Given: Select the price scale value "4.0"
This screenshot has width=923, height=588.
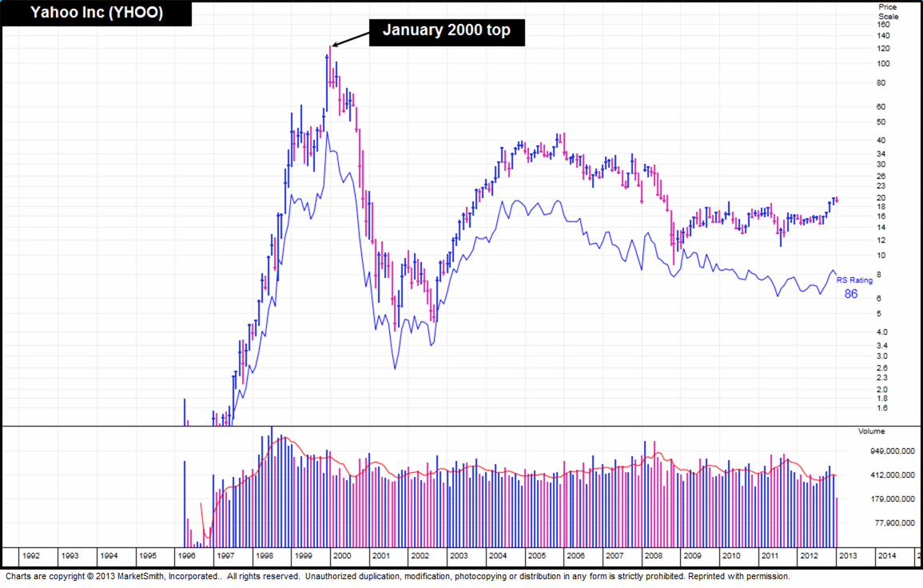Looking at the screenshot, I should coord(882,332).
